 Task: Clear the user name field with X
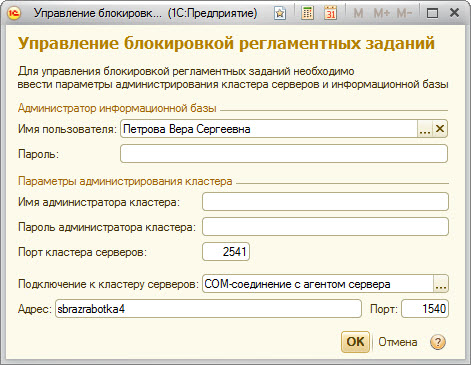click(440, 128)
